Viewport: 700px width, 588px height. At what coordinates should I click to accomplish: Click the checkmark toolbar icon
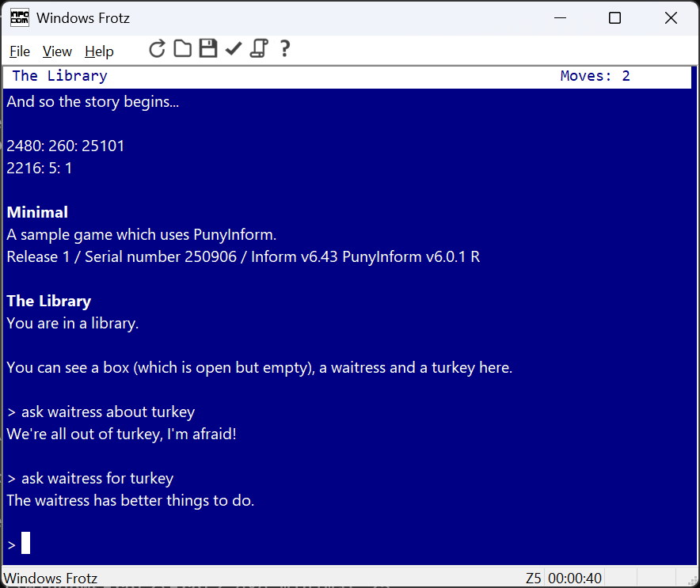233,50
